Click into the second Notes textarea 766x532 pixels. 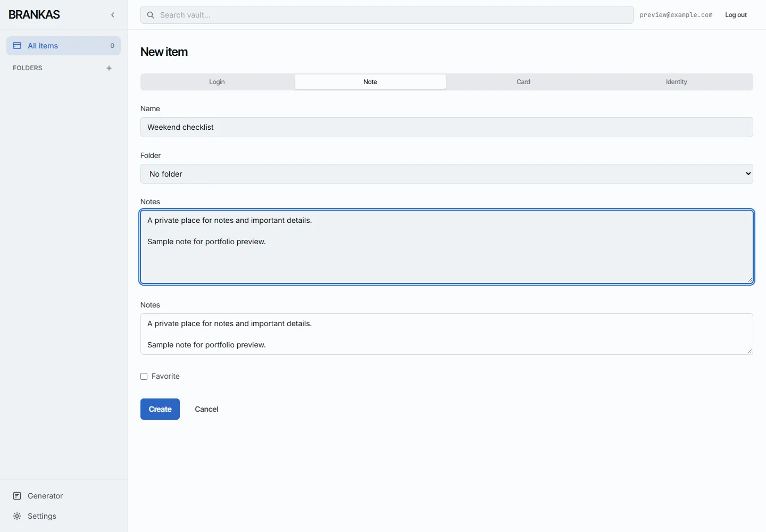pyautogui.click(x=447, y=334)
